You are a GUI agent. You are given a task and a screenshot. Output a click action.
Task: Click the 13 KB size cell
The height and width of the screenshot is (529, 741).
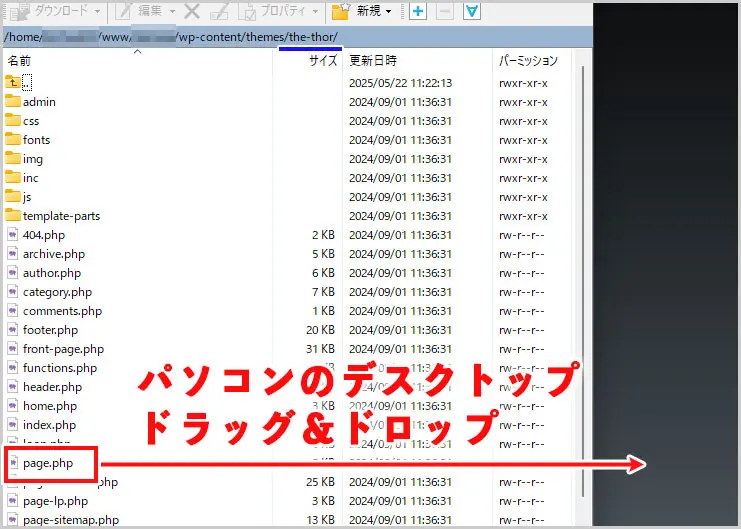point(320,520)
